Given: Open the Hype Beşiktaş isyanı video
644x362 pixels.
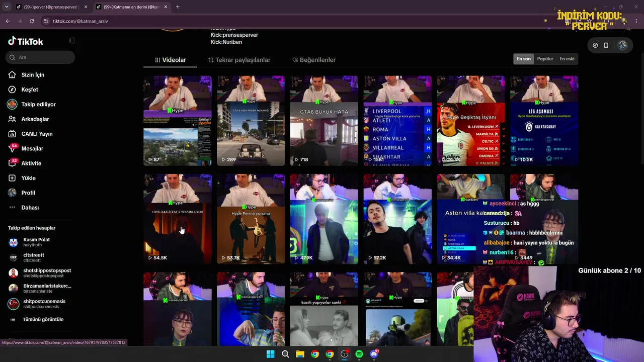Looking at the screenshot, I should click(470, 121).
